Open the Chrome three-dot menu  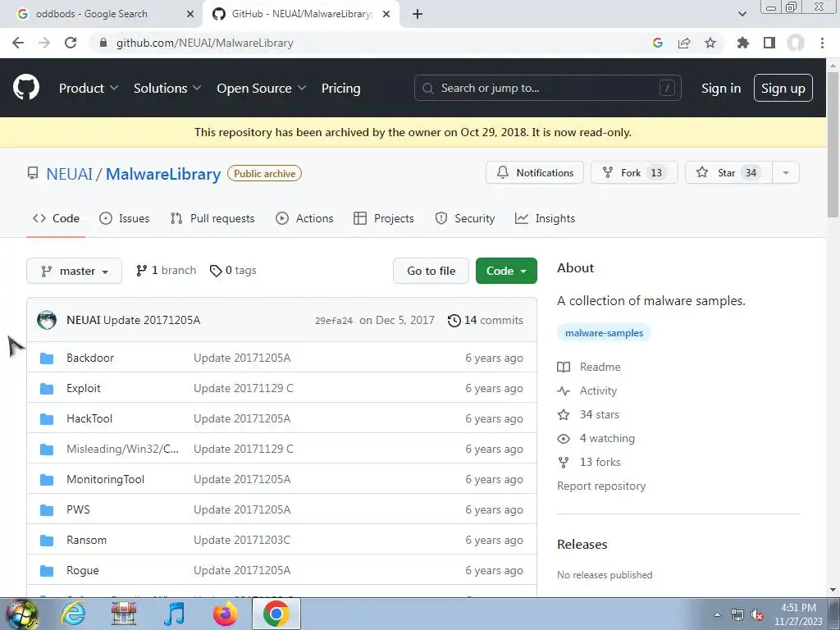[822, 43]
